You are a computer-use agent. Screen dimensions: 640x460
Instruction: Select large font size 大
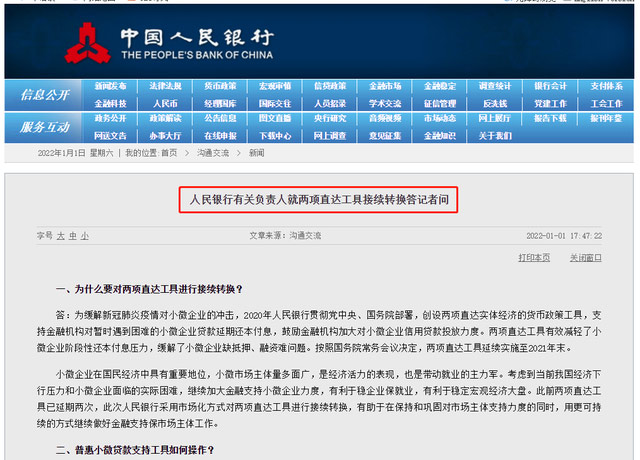[x=59, y=235]
